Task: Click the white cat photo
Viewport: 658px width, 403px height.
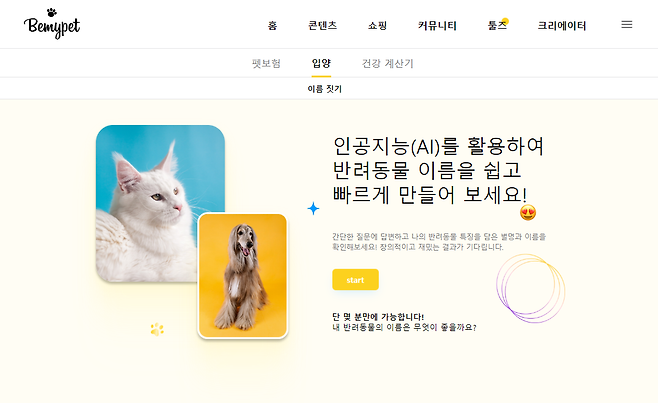Action: point(160,204)
